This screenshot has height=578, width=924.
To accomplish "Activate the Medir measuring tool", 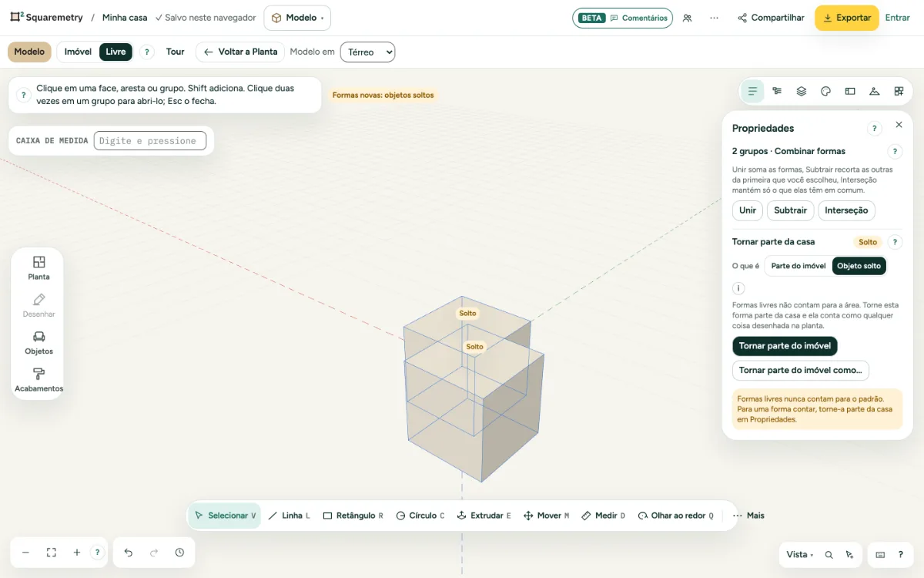I will pyautogui.click(x=603, y=516).
